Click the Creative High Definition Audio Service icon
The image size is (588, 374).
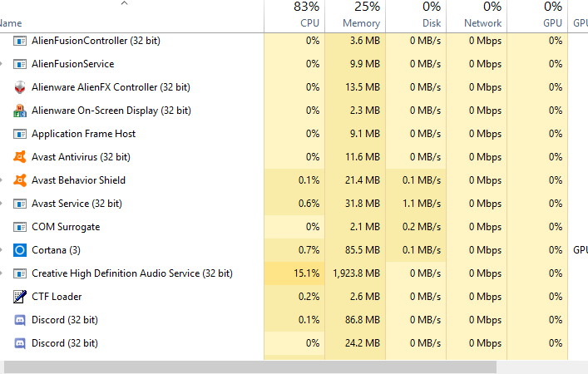click(x=20, y=273)
